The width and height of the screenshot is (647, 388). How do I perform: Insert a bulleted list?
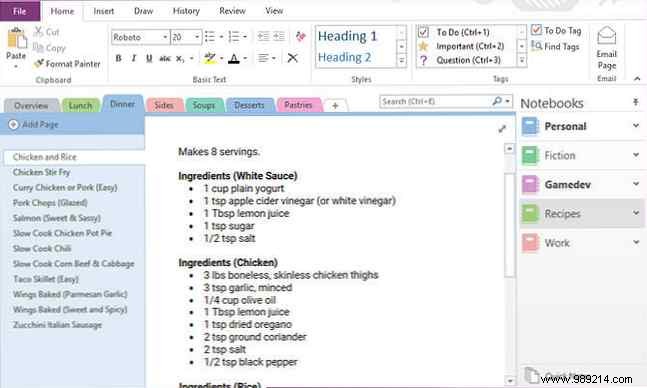tap(210, 37)
